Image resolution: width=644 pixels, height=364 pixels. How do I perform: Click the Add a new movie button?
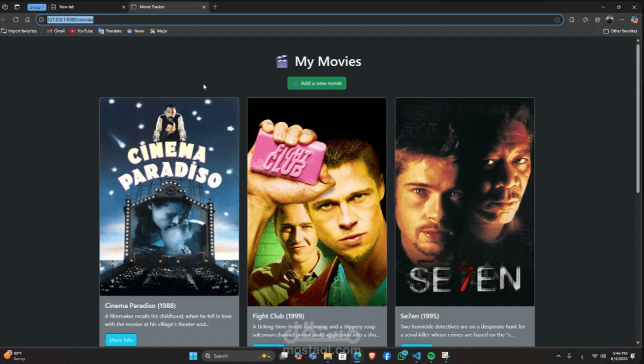(x=317, y=83)
